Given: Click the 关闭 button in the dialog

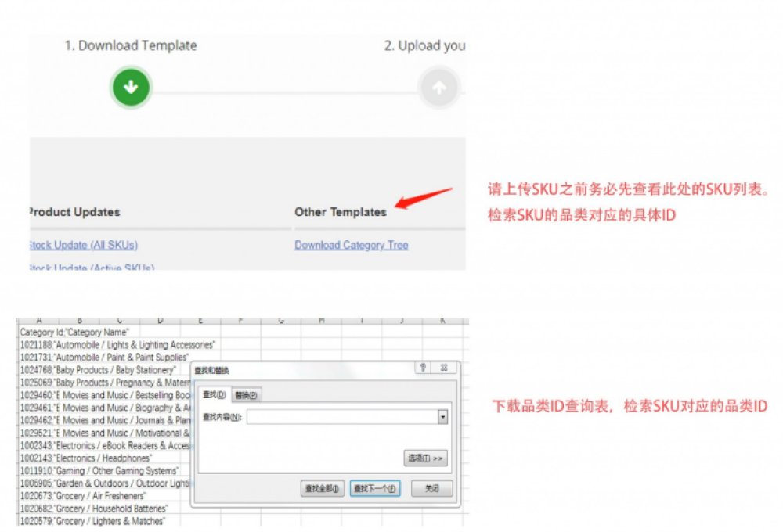Looking at the screenshot, I should (x=432, y=489).
